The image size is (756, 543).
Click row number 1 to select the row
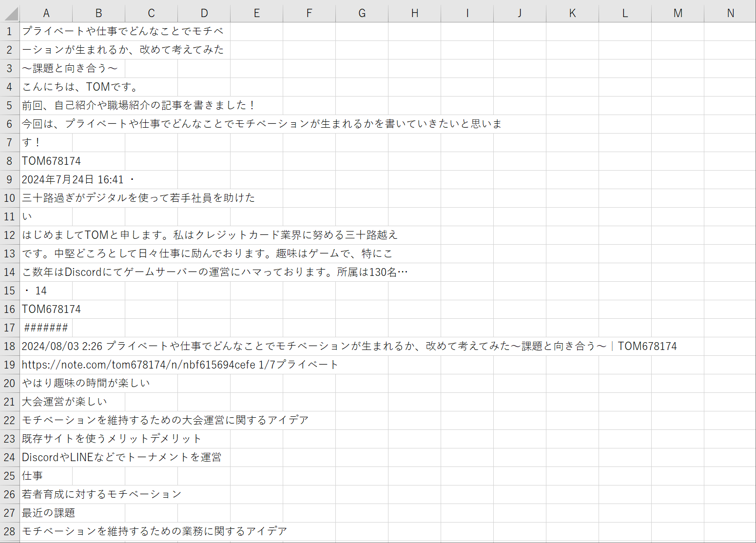click(x=9, y=31)
